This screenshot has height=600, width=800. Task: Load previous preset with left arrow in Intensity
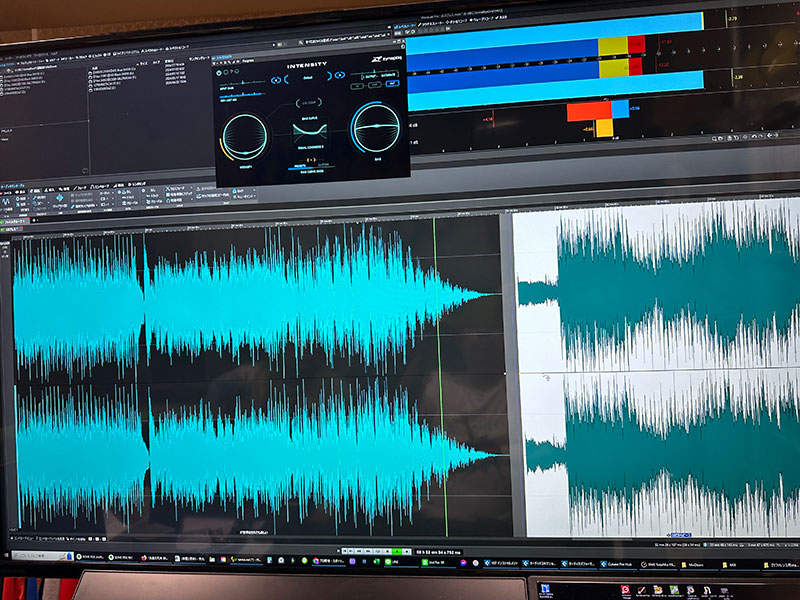(276, 80)
